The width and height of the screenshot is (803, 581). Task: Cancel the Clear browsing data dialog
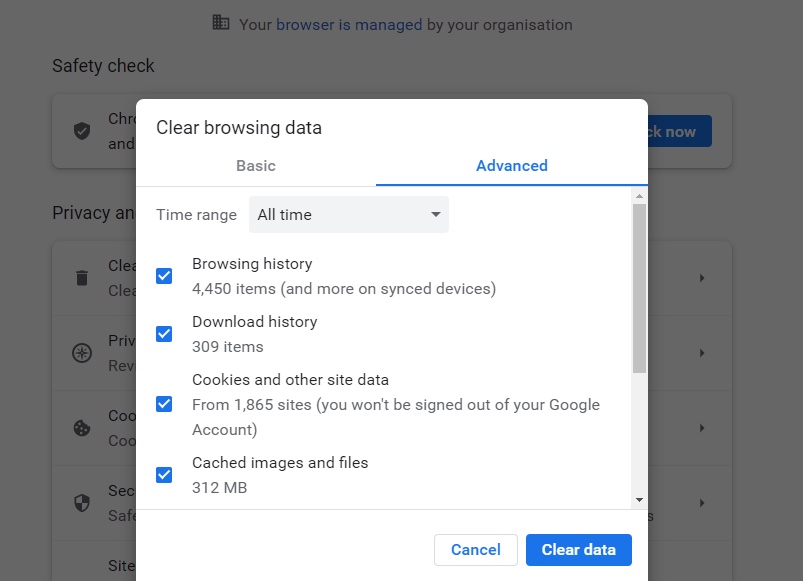coord(476,550)
